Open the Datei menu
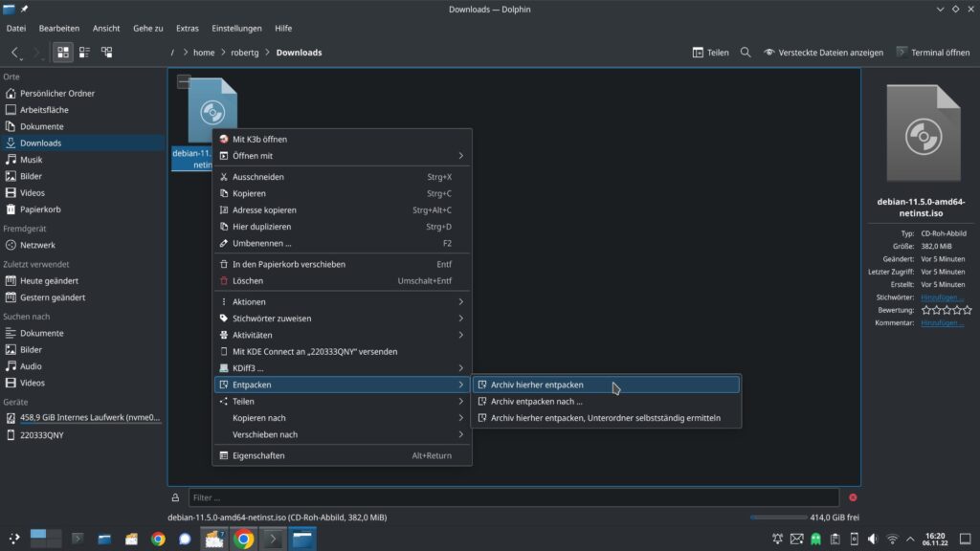The width and height of the screenshot is (980, 551). pos(16,28)
